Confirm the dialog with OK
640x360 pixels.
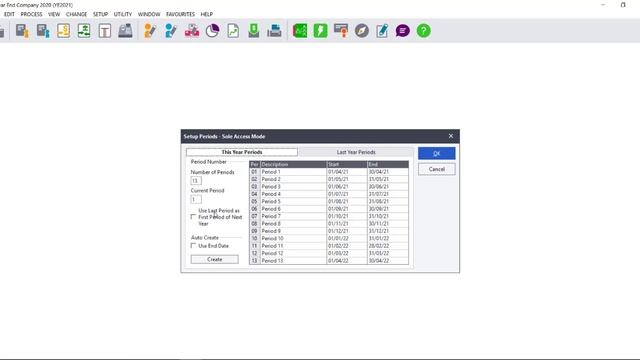[436, 153]
